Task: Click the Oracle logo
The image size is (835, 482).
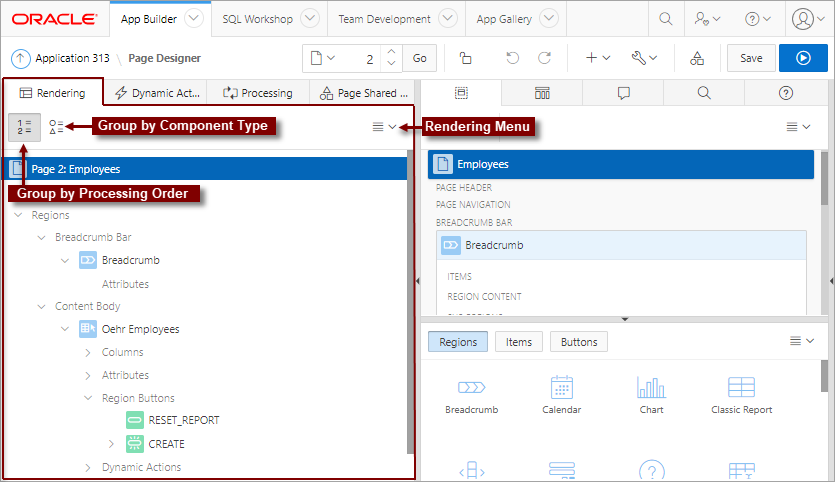Action: click(54, 19)
